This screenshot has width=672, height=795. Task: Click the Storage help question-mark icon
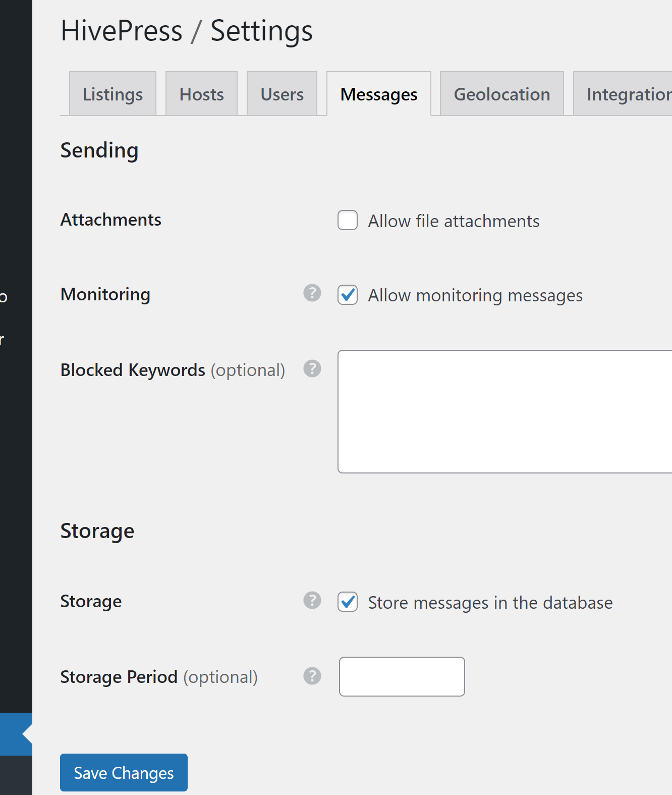point(312,600)
